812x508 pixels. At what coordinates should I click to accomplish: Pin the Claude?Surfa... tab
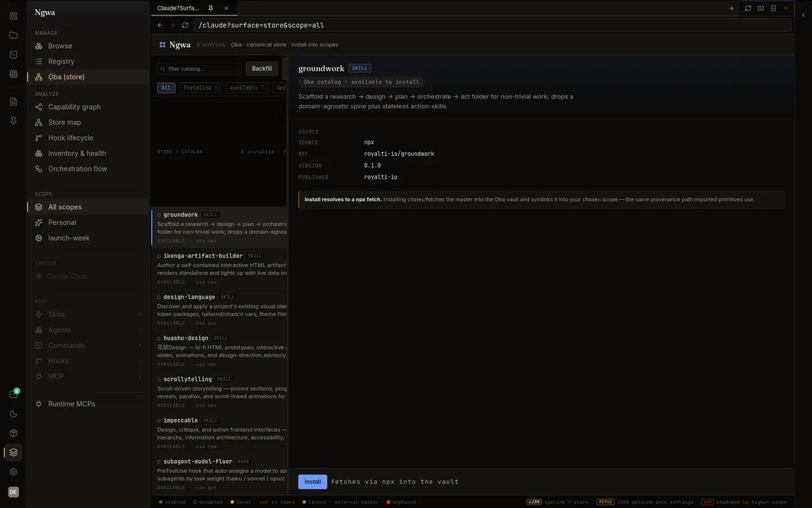(x=211, y=8)
